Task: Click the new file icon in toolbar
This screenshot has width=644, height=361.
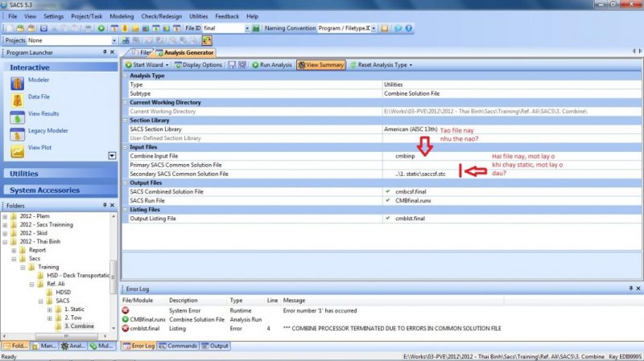Action: click(10, 28)
